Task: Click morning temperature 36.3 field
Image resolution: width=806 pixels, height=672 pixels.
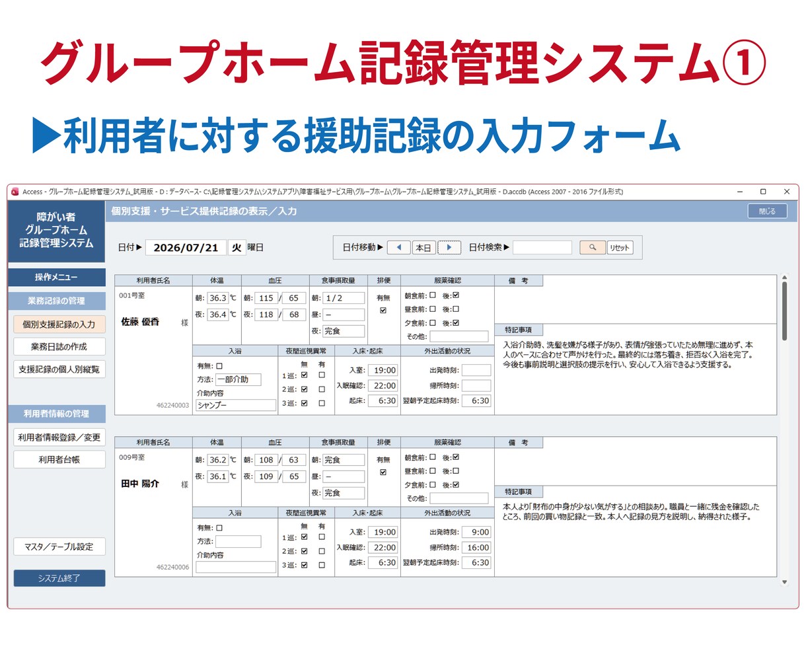Action: pyautogui.click(x=217, y=298)
